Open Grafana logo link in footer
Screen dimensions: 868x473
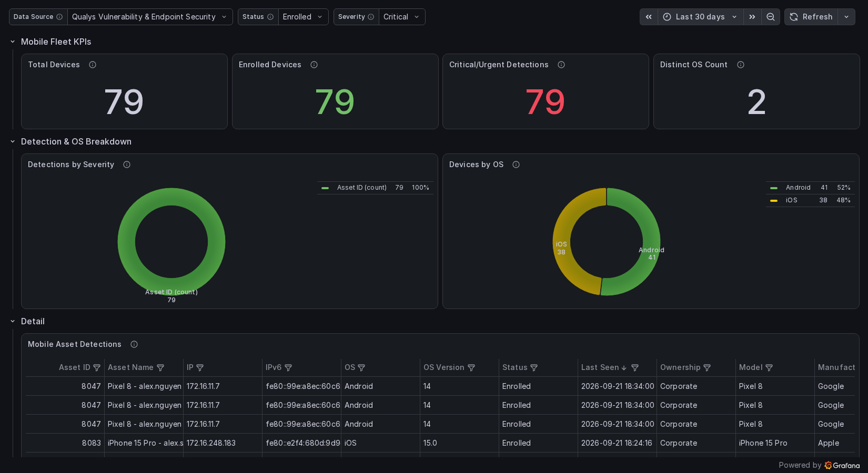[842, 465]
